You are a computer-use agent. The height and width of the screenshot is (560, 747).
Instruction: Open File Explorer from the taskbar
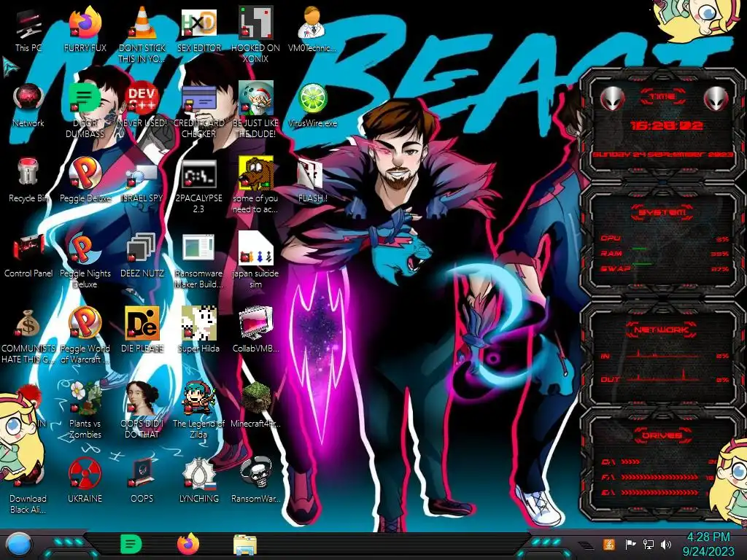click(245, 544)
